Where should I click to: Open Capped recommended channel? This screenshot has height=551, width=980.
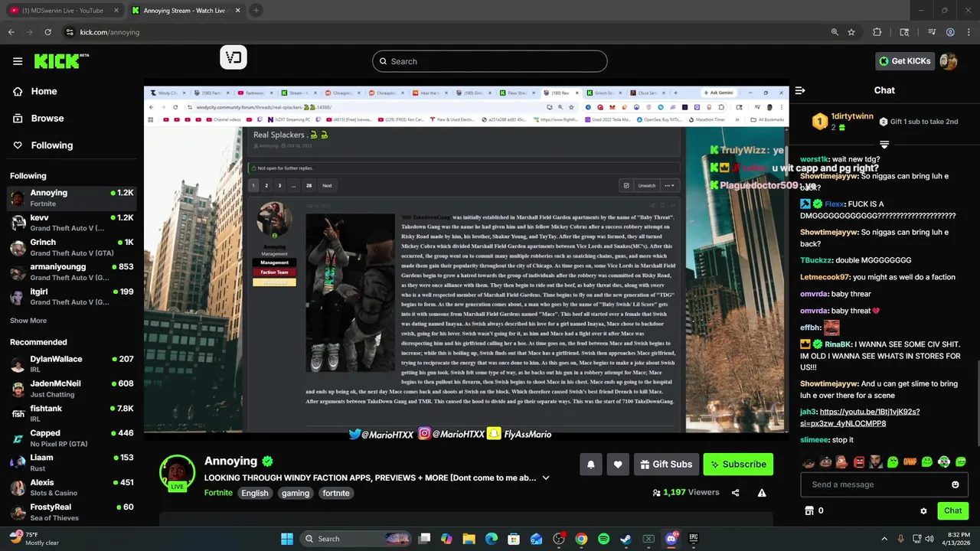[x=70, y=438]
